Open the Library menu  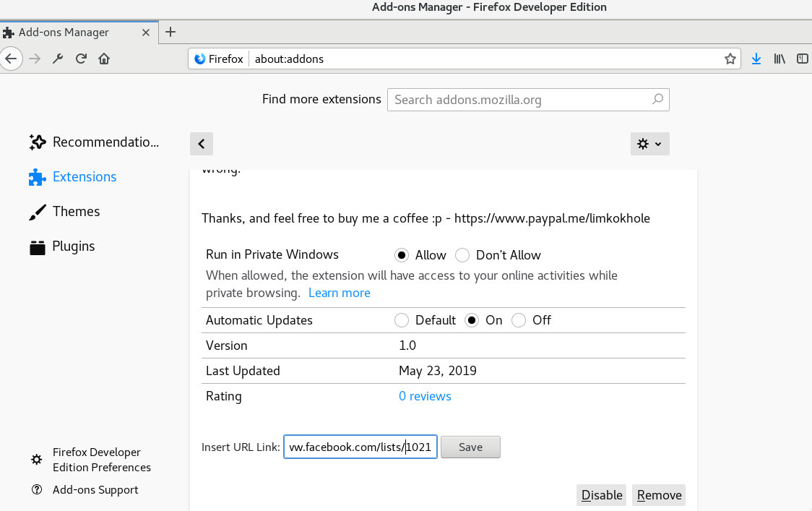(x=779, y=59)
